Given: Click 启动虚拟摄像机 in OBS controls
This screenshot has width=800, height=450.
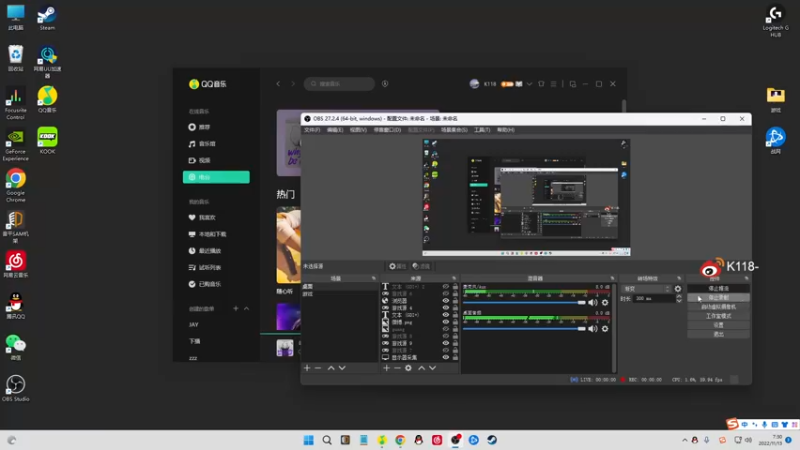Looking at the screenshot, I should 718,307.
